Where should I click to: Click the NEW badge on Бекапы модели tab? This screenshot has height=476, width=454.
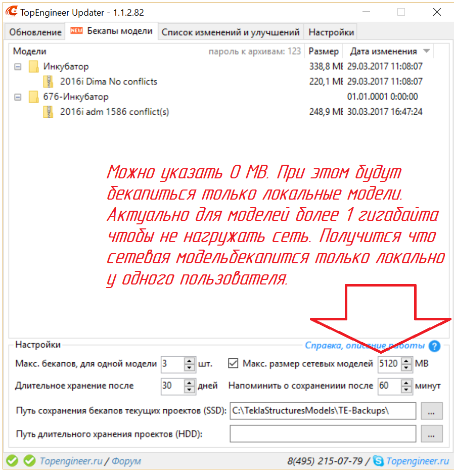pos(76,31)
